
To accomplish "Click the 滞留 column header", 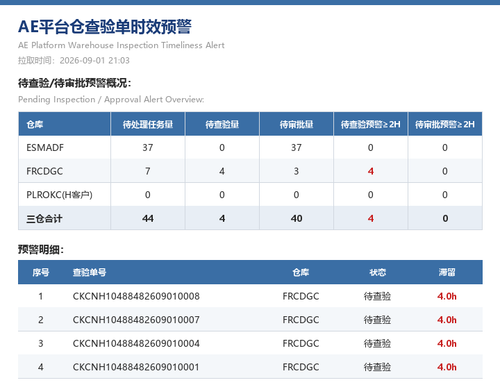I will coord(447,272).
